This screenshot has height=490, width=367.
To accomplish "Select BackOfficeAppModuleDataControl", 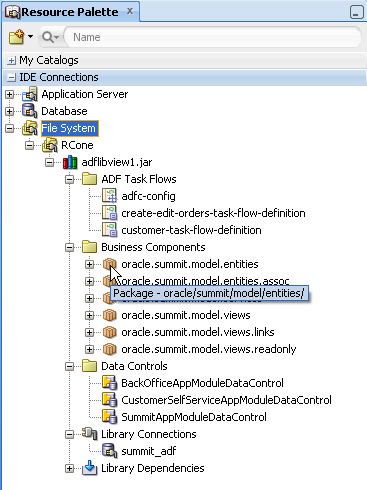I will click(202, 383).
